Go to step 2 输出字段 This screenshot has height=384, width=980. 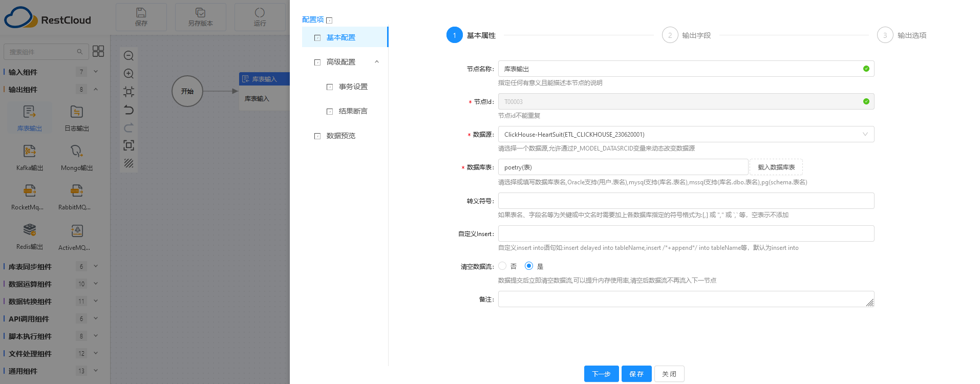tap(686, 35)
